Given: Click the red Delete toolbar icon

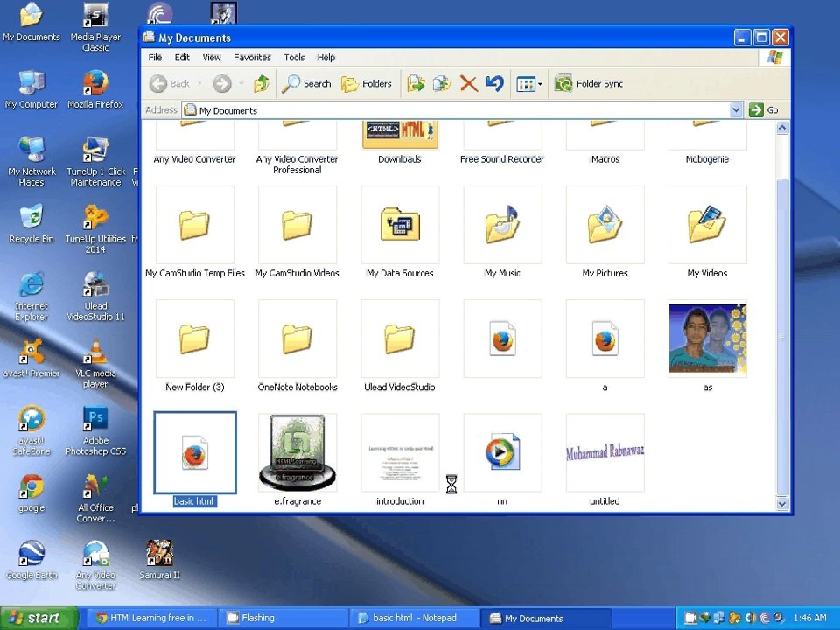Looking at the screenshot, I should tap(469, 84).
